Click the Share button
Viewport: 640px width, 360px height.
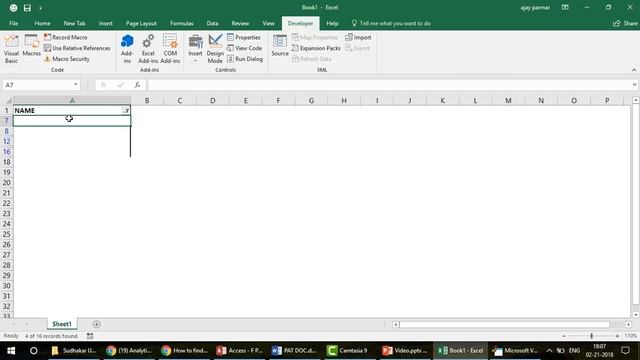(x=625, y=23)
